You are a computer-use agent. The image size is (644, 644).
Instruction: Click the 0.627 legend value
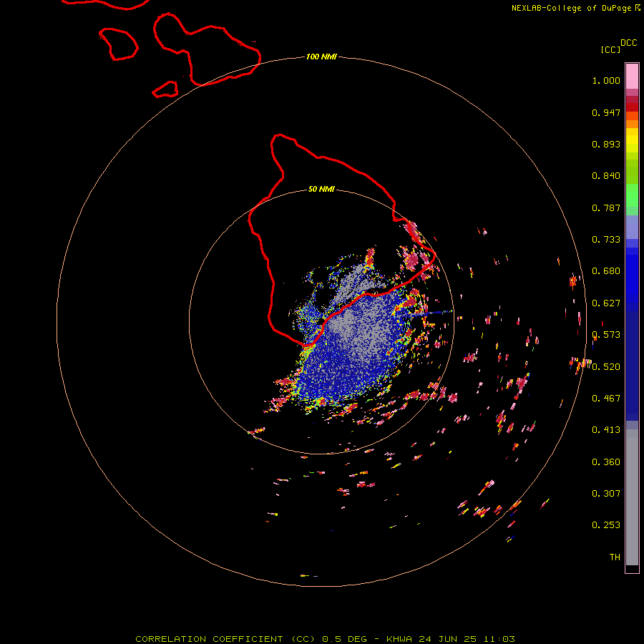click(x=606, y=303)
